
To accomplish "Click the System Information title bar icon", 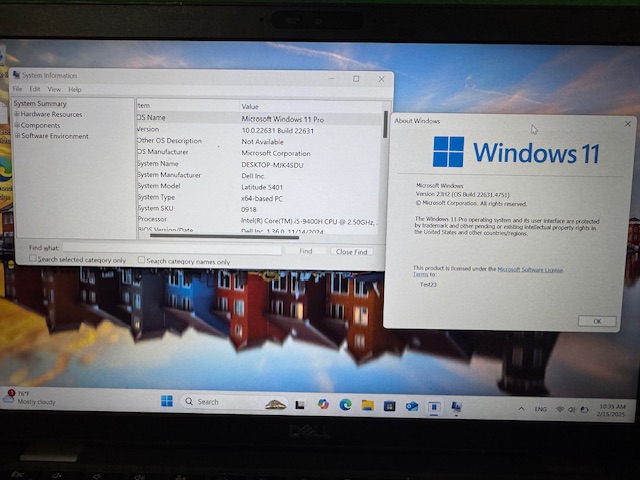I will 16,75.
